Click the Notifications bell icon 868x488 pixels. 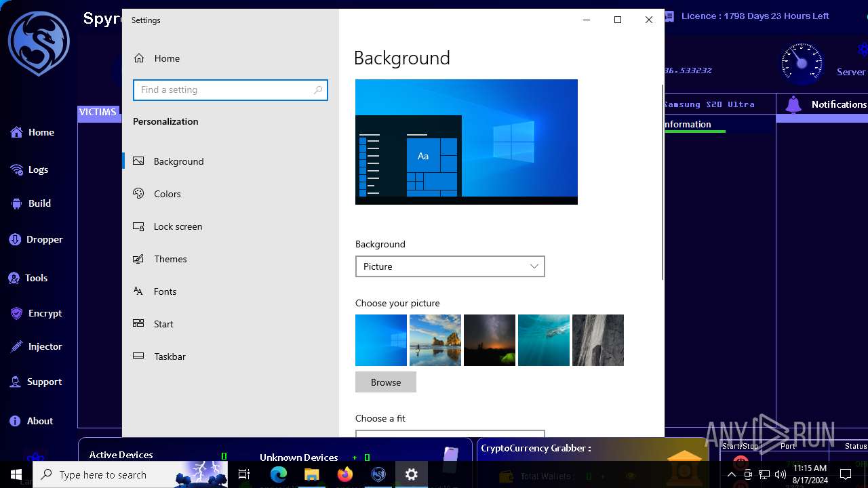point(793,104)
